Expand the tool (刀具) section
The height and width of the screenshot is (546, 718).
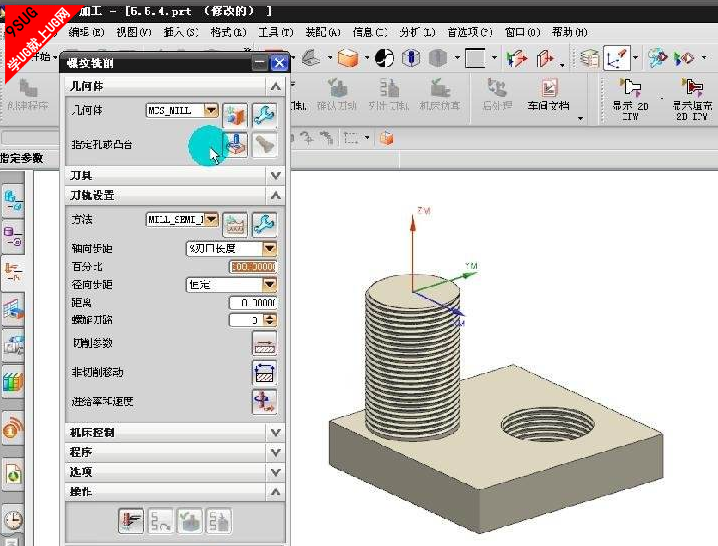[x=275, y=175]
